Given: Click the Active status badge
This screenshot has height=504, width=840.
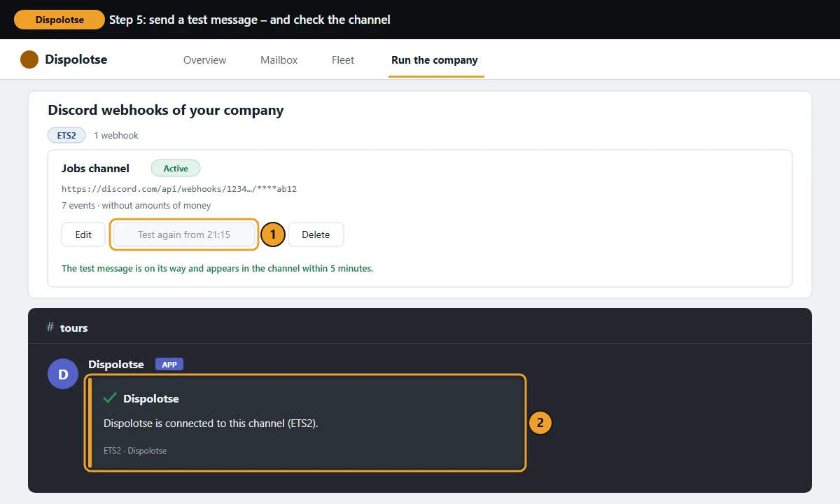Looking at the screenshot, I should coord(176,168).
